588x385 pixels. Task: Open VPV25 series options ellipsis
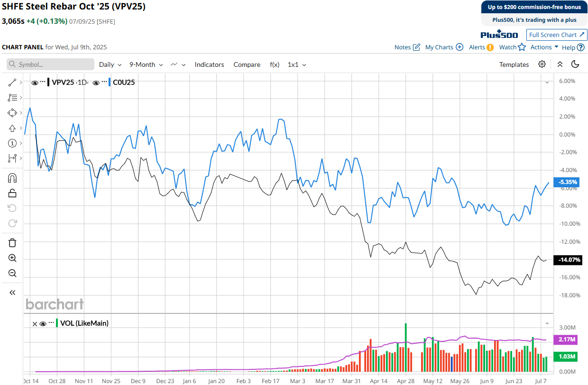[x=43, y=82]
